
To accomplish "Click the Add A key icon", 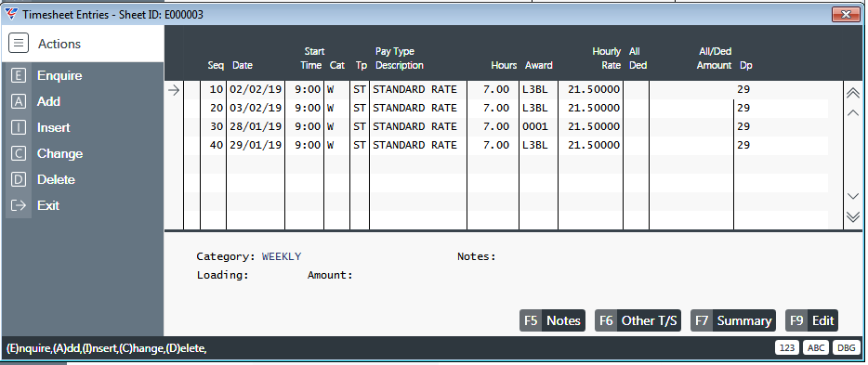I will (19, 102).
